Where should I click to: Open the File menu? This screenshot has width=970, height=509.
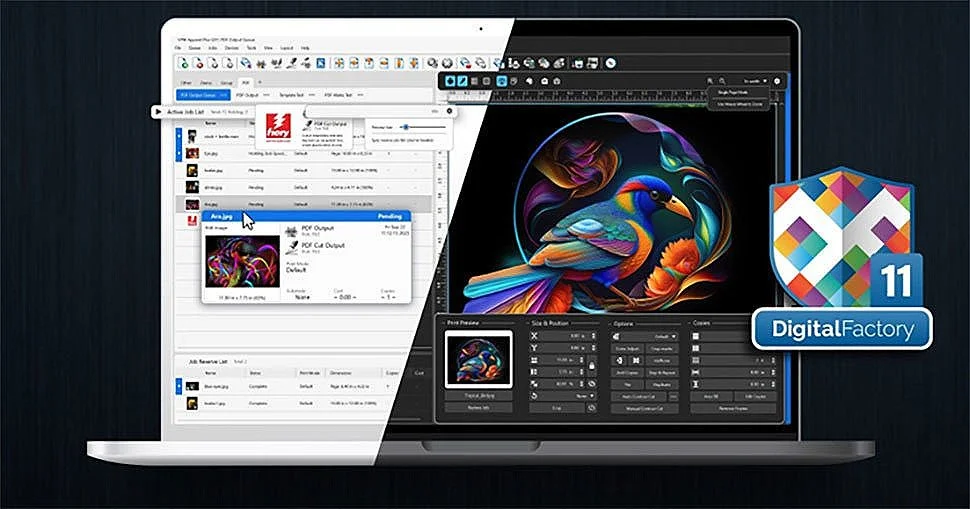[178, 48]
